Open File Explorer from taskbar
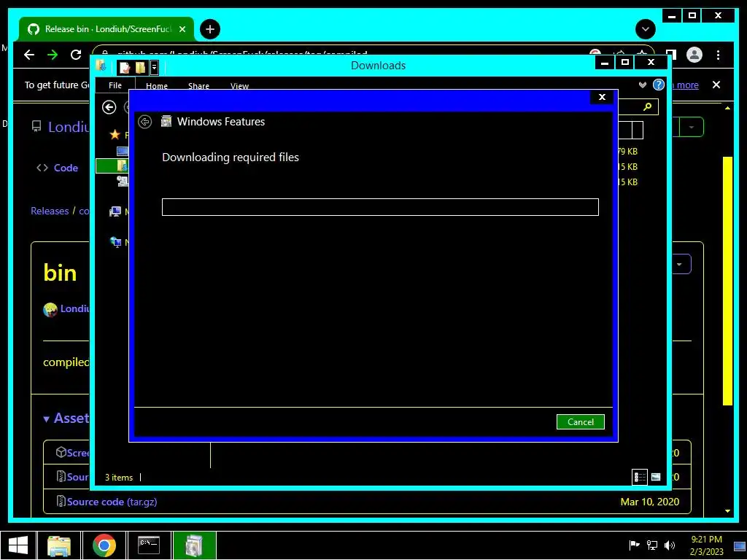Image resolution: width=747 pixels, height=560 pixels. pyautogui.click(x=59, y=545)
